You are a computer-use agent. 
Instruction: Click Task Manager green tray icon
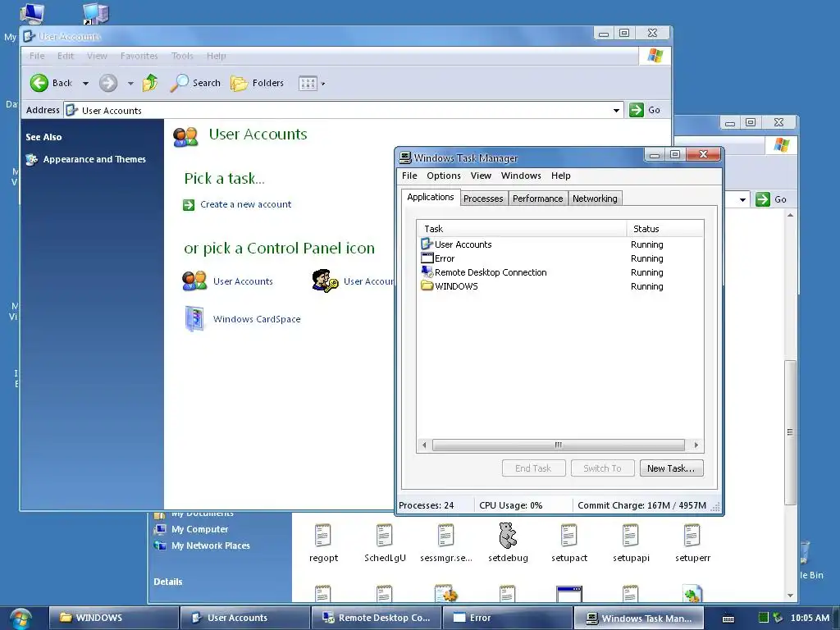764,618
